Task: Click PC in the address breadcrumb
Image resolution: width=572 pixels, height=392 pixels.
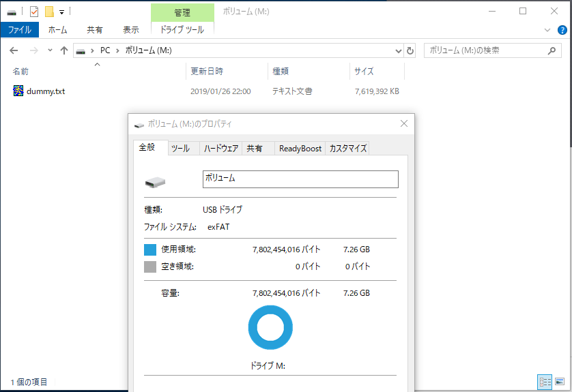Action: point(105,50)
